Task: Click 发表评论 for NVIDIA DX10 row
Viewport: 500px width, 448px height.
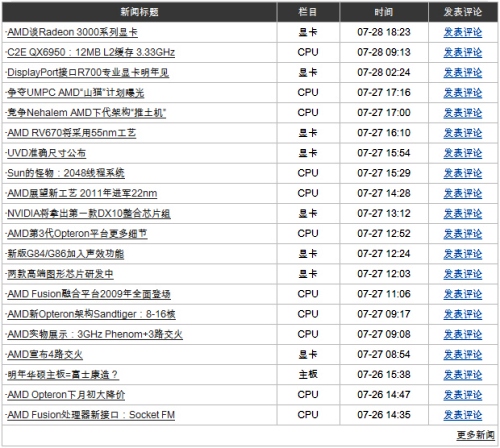Action: tap(463, 213)
